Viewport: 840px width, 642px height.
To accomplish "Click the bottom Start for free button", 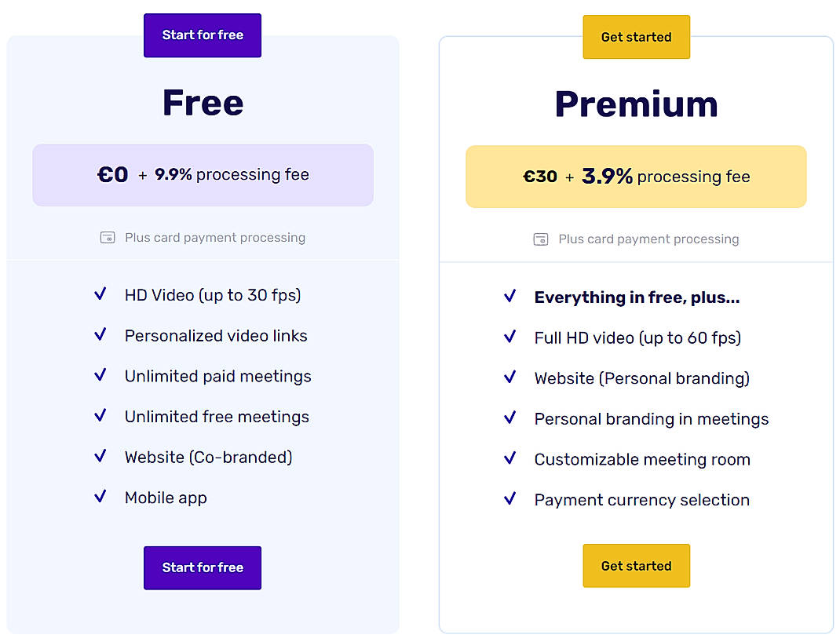I will 202,567.
